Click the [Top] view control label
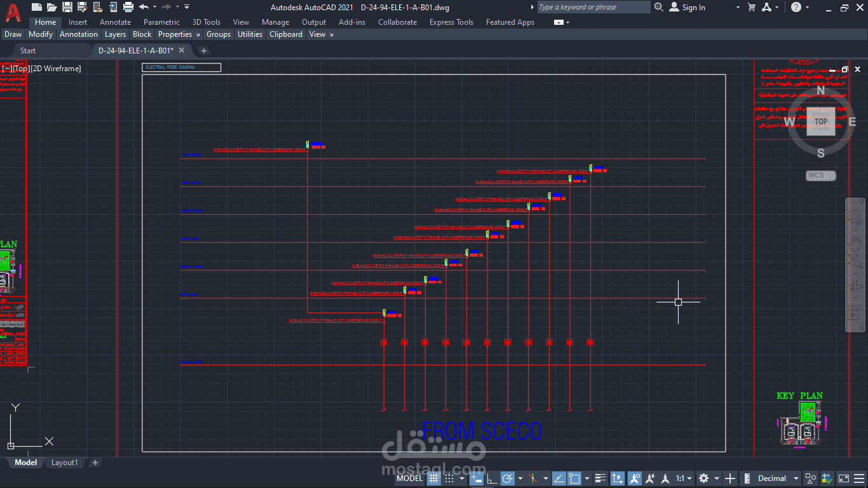Image resolution: width=868 pixels, height=488 pixels. pos(20,68)
